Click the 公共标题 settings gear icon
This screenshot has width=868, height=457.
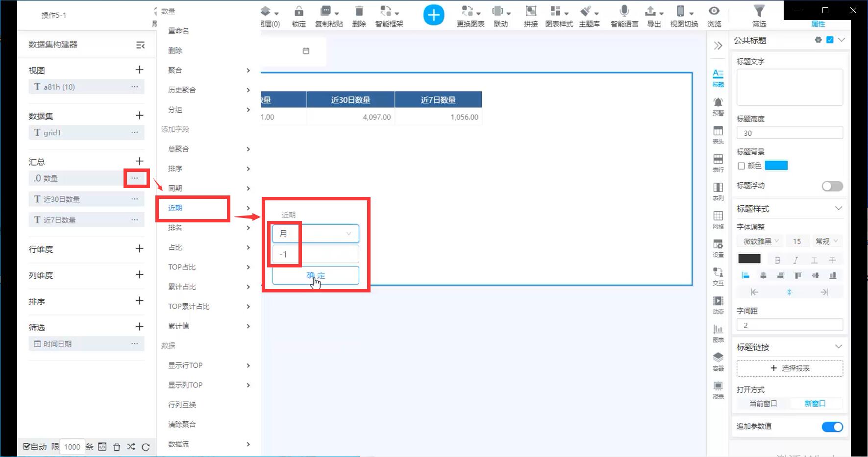(818, 40)
